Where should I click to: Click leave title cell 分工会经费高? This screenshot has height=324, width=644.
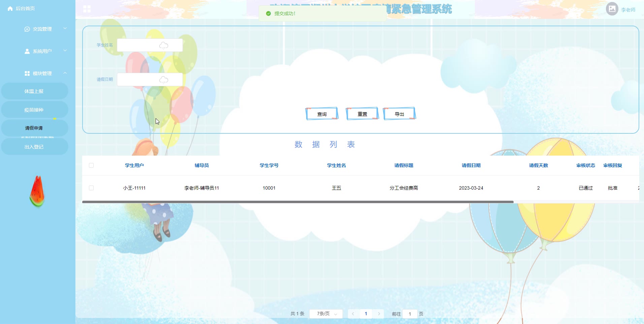point(404,188)
